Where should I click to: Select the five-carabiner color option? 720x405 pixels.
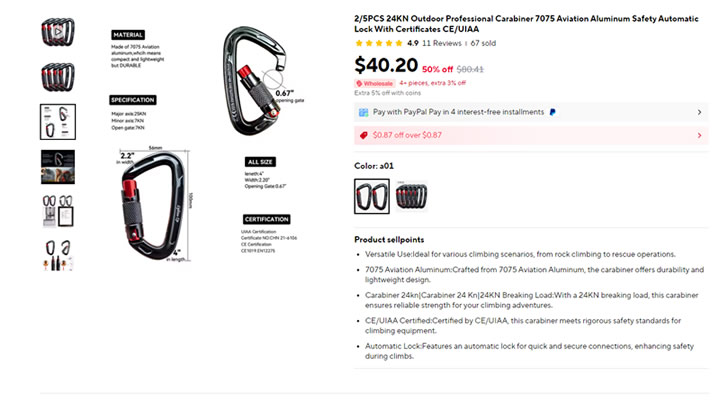pos(411,197)
